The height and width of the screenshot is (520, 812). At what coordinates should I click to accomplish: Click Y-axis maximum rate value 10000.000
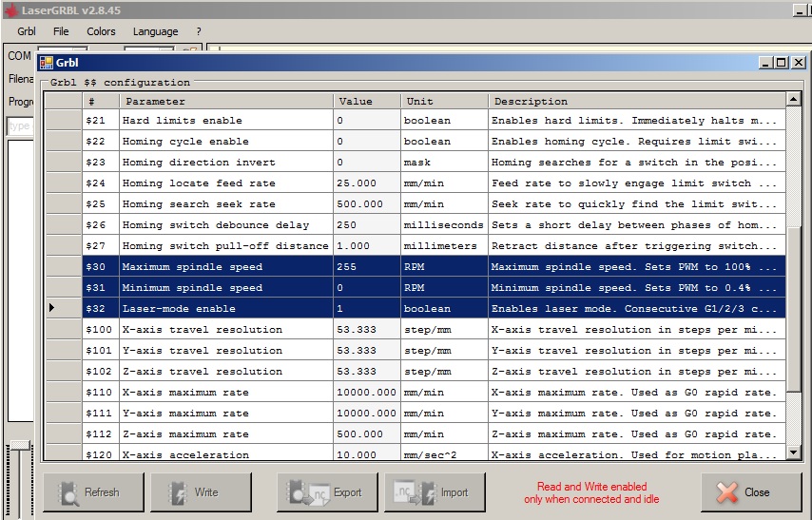click(367, 413)
